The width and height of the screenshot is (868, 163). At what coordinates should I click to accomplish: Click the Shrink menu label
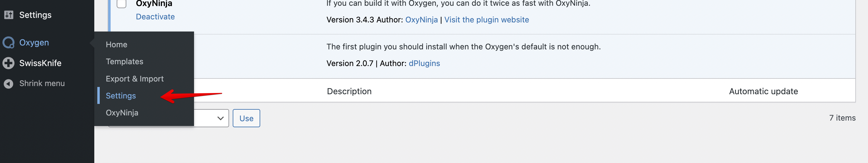tap(42, 83)
